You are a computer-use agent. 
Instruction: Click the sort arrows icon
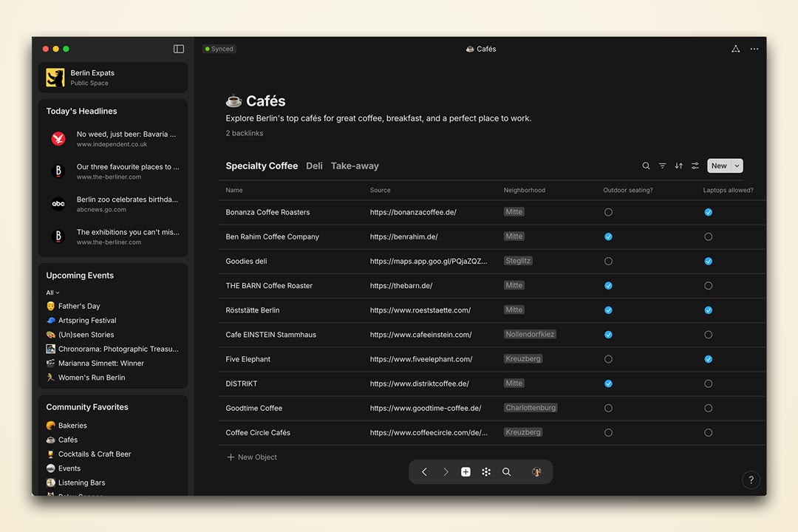coord(678,166)
